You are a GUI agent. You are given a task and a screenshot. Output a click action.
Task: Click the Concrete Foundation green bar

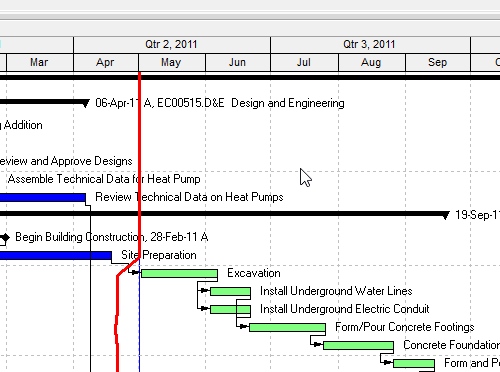pos(358,345)
